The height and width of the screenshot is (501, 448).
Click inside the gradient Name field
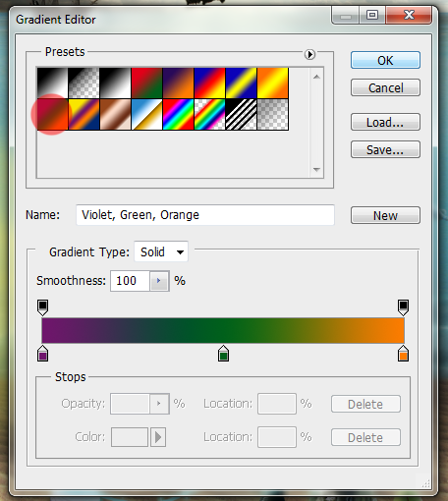(205, 215)
